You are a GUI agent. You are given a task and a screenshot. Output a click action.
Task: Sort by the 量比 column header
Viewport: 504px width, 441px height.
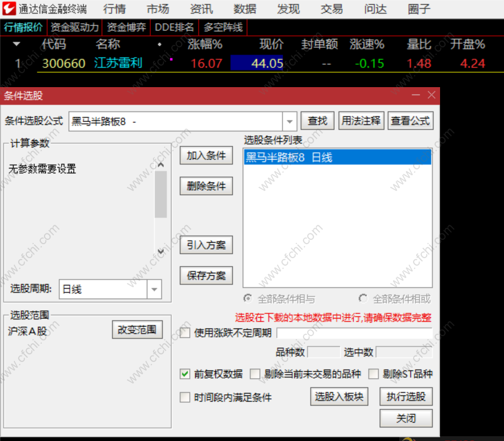pyautogui.click(x=419, y=44)
